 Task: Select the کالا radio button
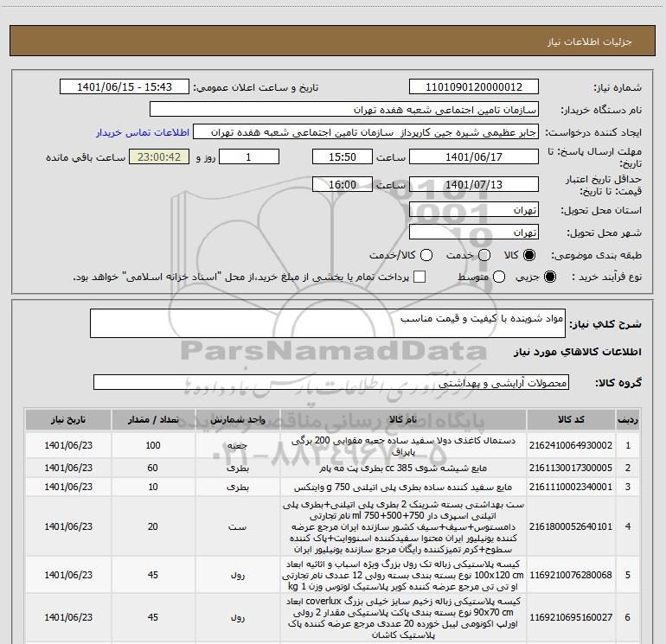[x=529, y=255]
